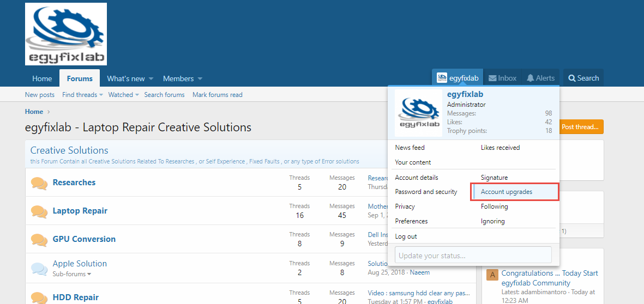Open the GPU Conversion forum
This screenshot has width=644, height=304.
point(84,239)
